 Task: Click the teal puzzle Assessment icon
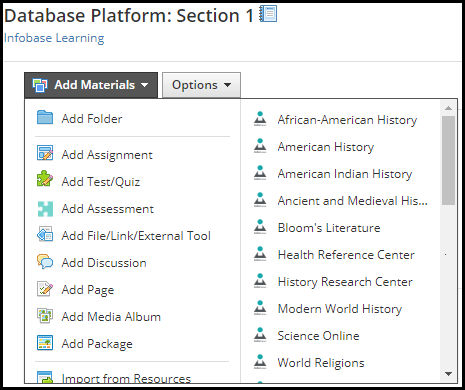pyautogui.click(x=45, y=209)
